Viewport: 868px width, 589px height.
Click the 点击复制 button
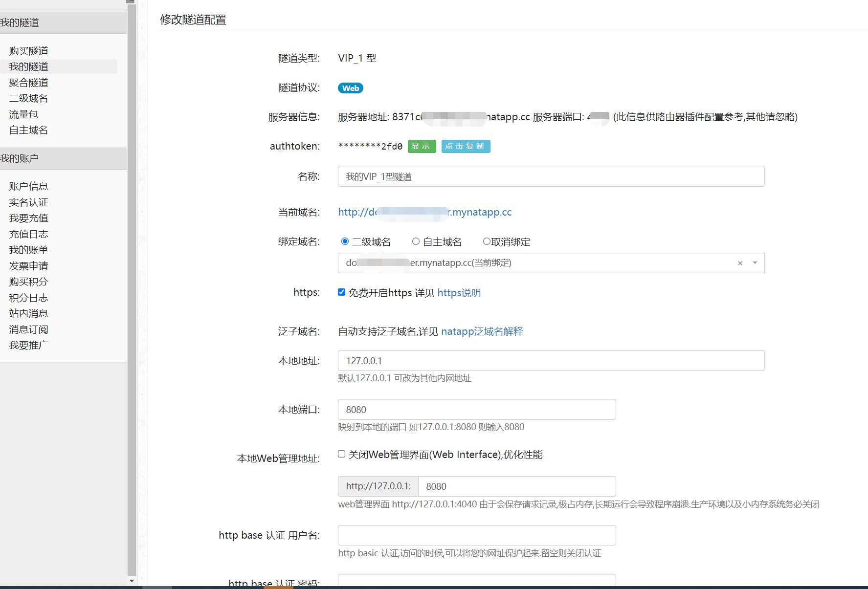(466, 146)
